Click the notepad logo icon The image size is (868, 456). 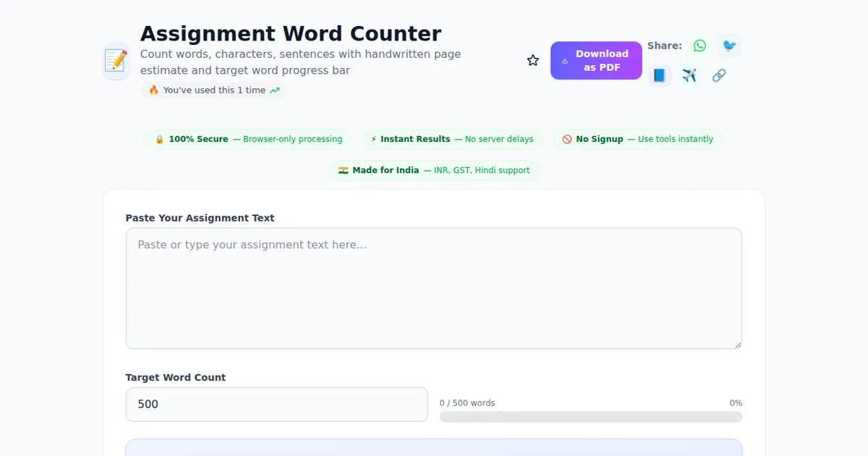click(116, 61)
